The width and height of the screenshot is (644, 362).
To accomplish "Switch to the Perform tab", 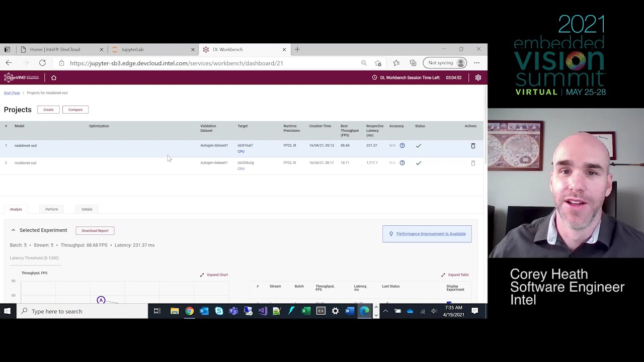I will point(51,209).
